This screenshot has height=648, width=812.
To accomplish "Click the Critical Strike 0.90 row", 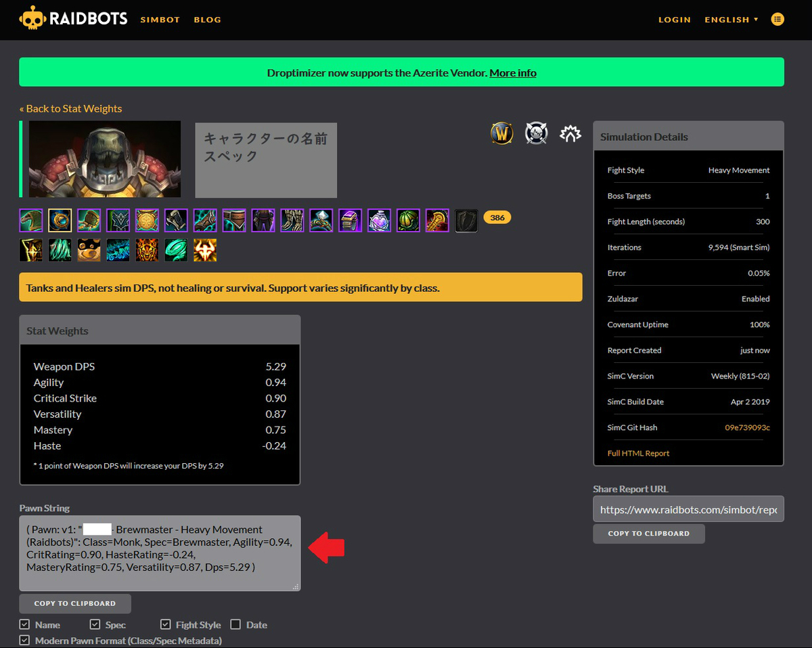I will pyautogui.click(x=160, y=398).
